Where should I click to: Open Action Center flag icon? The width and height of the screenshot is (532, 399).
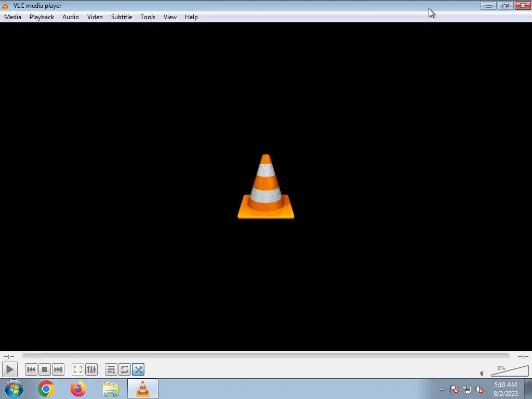(x=455, y=389)
